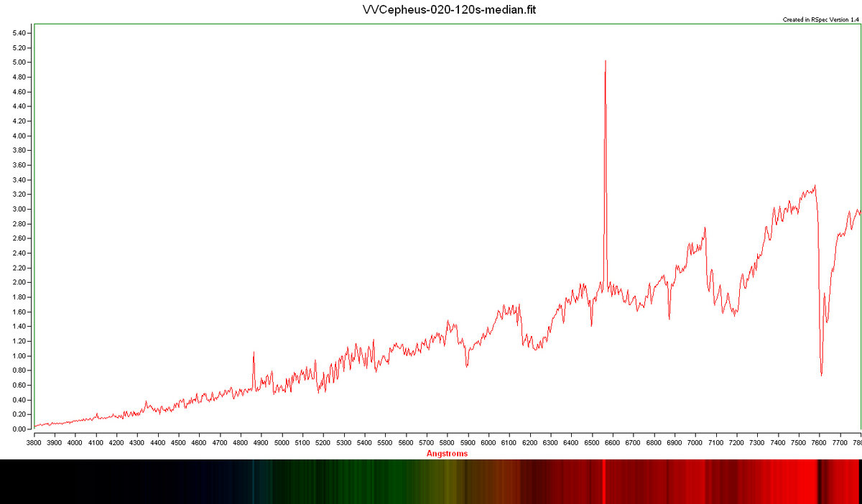Click the tip of the tallest emission peak
This screenshot has width=862, height=504.
tap(605, 61)
